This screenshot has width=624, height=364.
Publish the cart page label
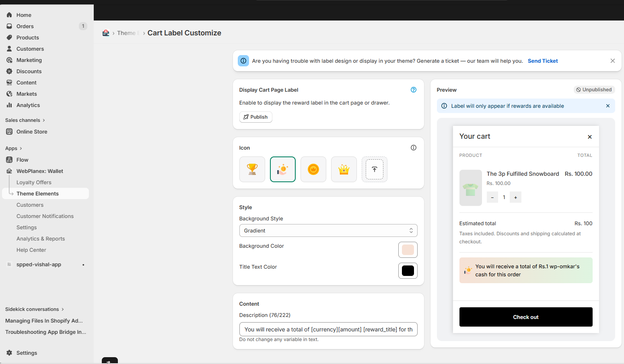(255, 117)
